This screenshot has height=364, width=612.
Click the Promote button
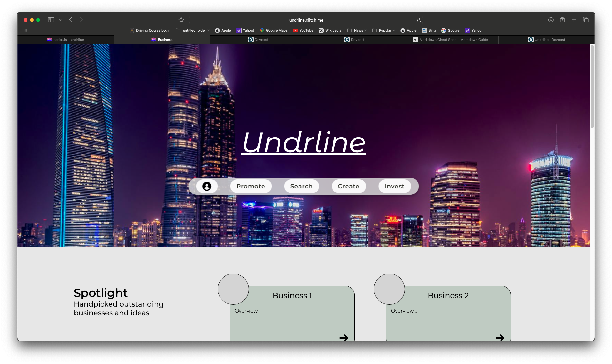(251, 186)
